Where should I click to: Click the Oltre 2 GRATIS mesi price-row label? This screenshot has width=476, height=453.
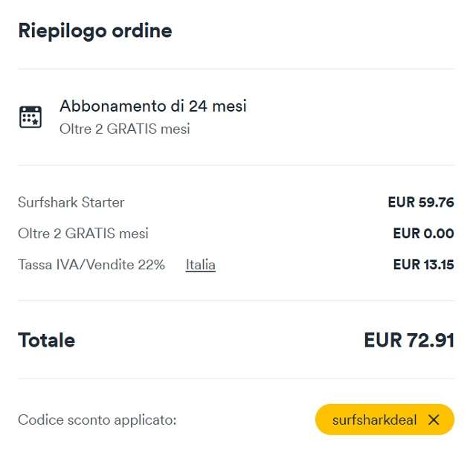(x=83, y=234)
